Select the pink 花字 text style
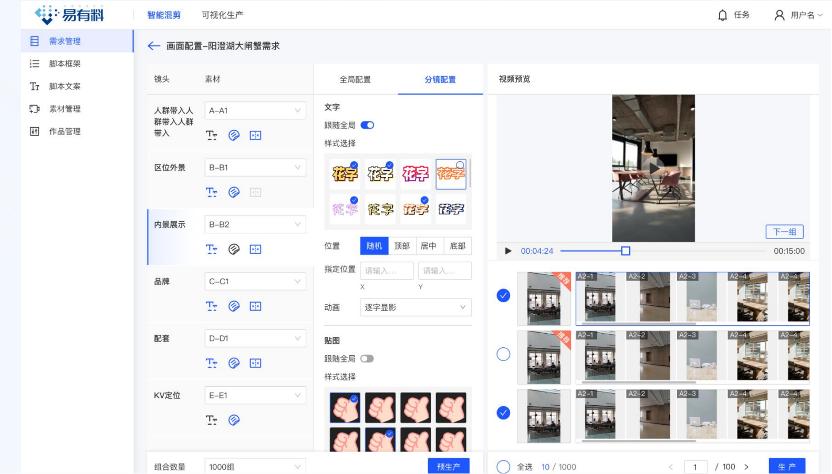 [415, 174]
